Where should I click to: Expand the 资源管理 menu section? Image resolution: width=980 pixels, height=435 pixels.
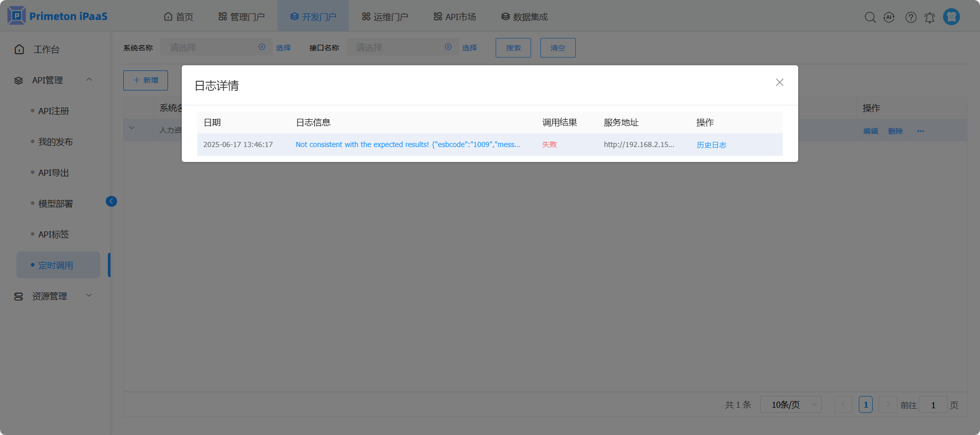tap(89, 296)
